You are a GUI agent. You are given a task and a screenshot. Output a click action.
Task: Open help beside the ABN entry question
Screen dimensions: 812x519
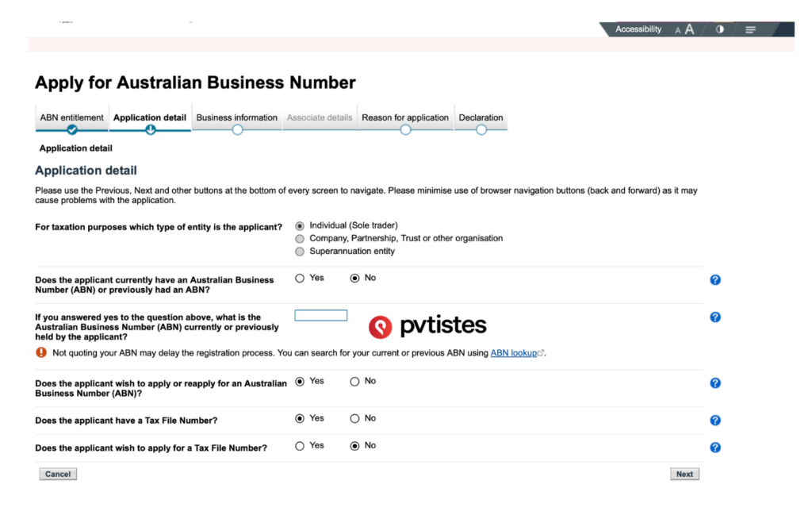pos(714,317)
